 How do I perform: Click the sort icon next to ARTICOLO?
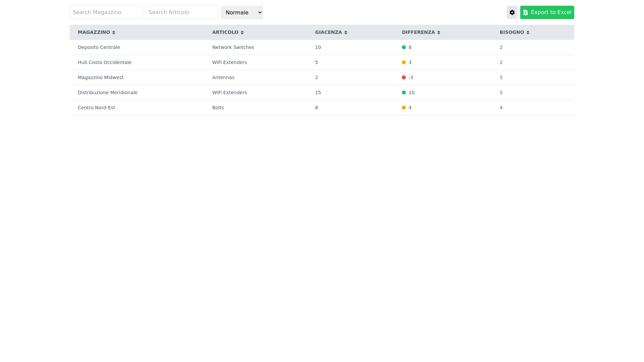(242, 32)
